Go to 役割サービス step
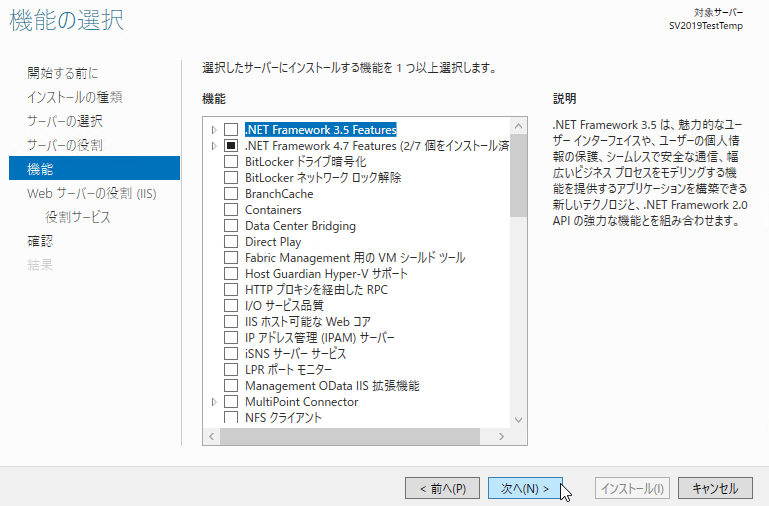 (78, 217)
